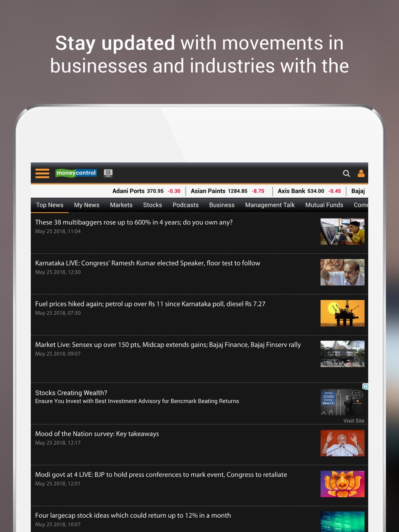Select the Axis Bank ticker
The image size is (399, 532).
pyautogui.click(x=309, y=191)
